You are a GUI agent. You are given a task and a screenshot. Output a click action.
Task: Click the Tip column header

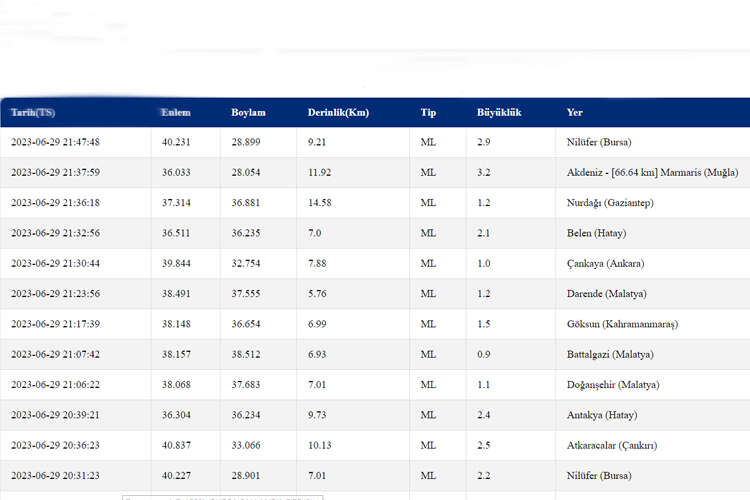pos(428,112)
